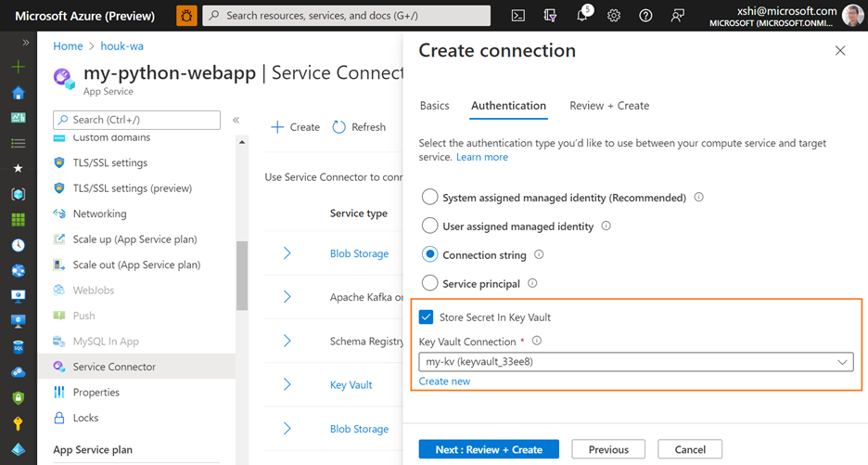Open portal settings gear icon
868x465 pixels.
613,16
